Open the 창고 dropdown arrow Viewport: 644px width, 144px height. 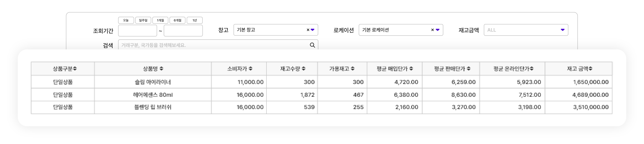pyautogui.click(x=313, y=30)
